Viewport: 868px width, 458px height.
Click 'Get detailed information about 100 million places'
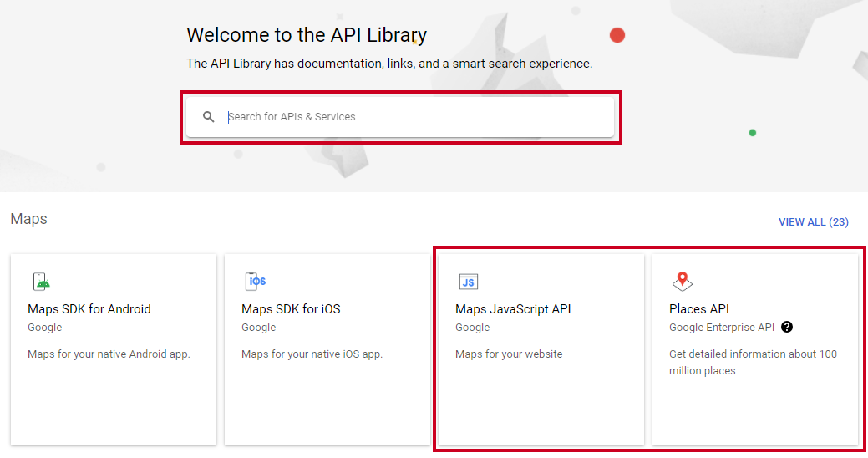tap(753, 362)
